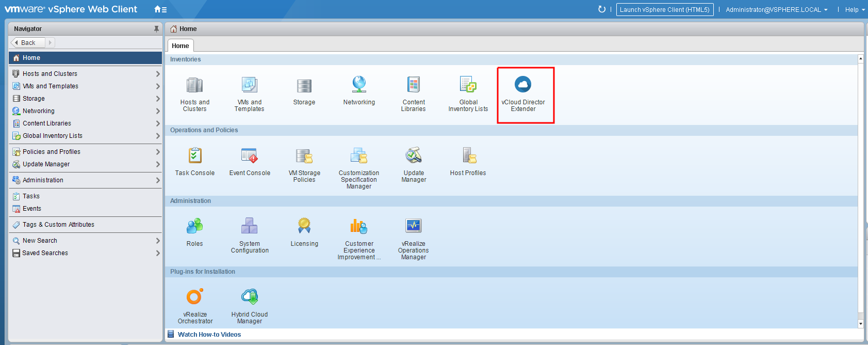Open the Customer Experience Improvement icon
Viewport: 868px width, 345px height.
[359, 226]
